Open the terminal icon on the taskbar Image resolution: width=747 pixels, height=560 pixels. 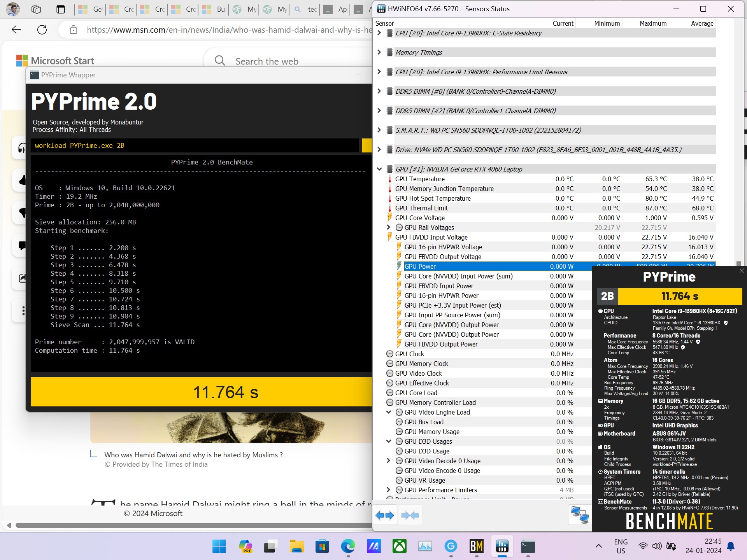(528, 546)
